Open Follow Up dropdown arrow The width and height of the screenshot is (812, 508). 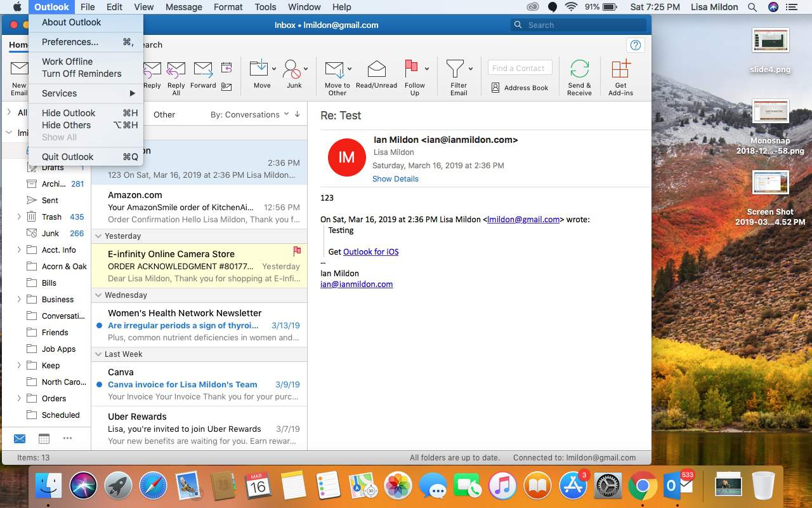427,69
